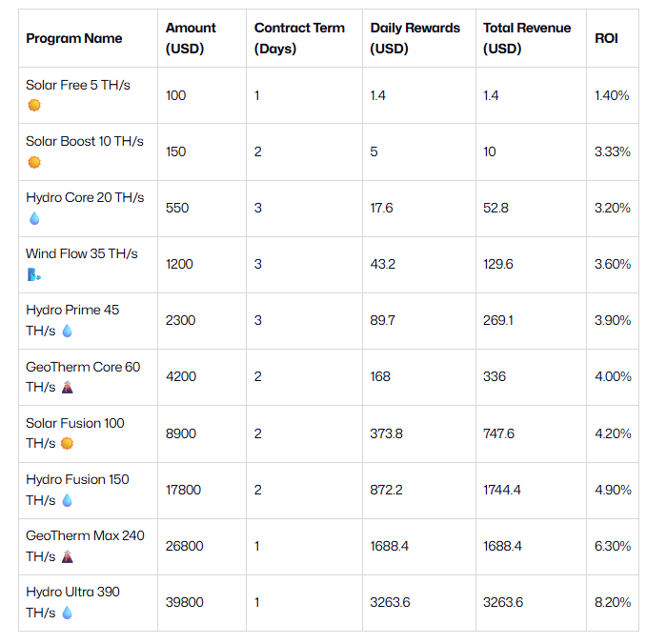Viewport: 667px width, 644px height.
Task: Click the volcano icon beside GeoTherm Core 60 TH/s
Action: [x=67, y=387]
